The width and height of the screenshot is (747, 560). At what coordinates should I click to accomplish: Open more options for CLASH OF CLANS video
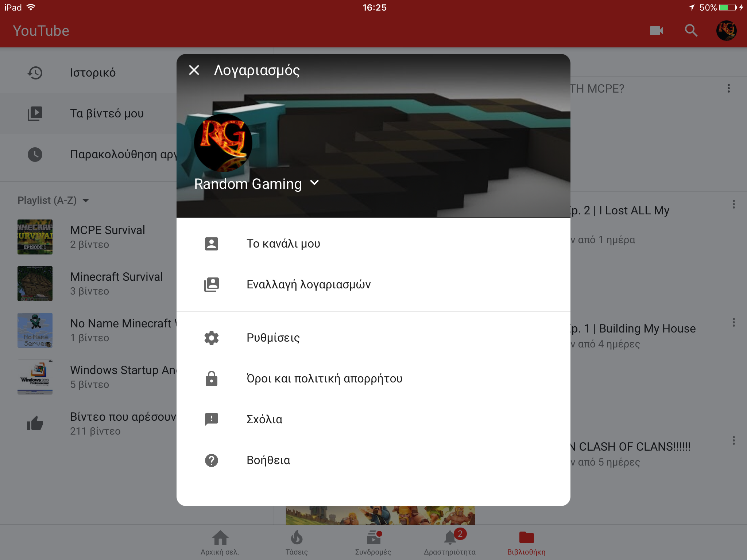click(x=734, y=440)
